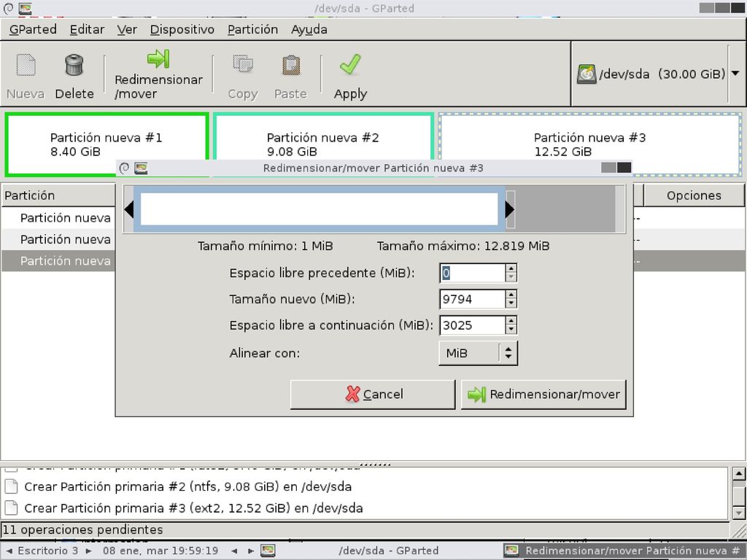The image size is (747, 560).
Task: Open the Ayuda menu
Action: point(309,29)
